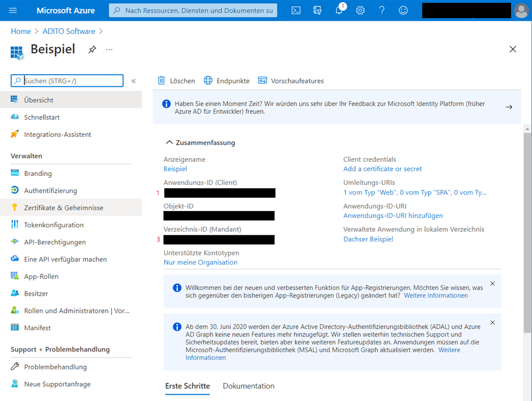The width and height of the screenshot is (532, 401).
Task: Click the App-Rollen icon
Action: click(15, 276)
